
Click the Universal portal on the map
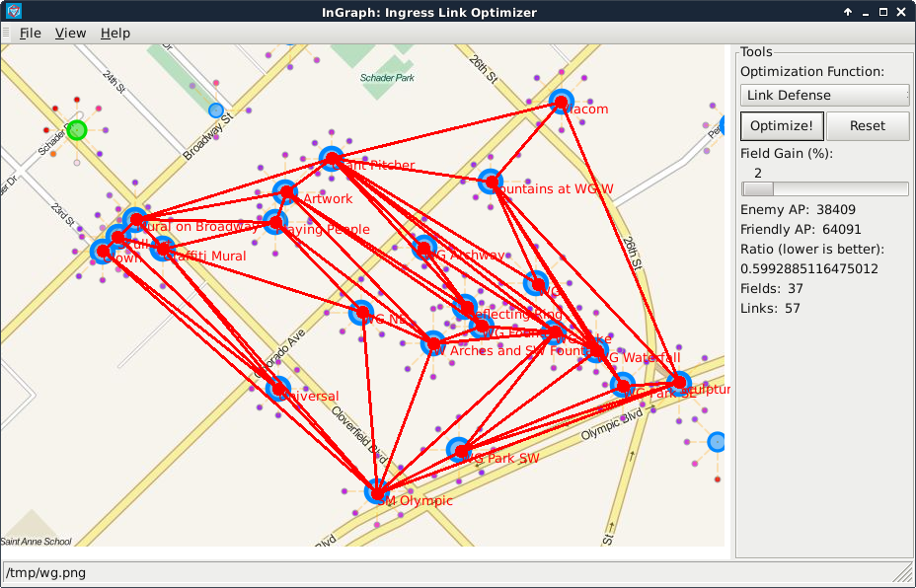278,389
